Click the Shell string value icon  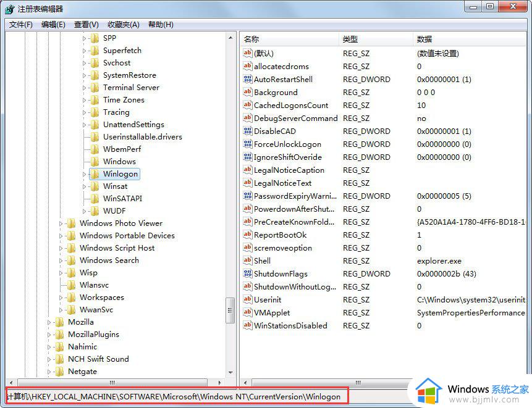point(248,260)
